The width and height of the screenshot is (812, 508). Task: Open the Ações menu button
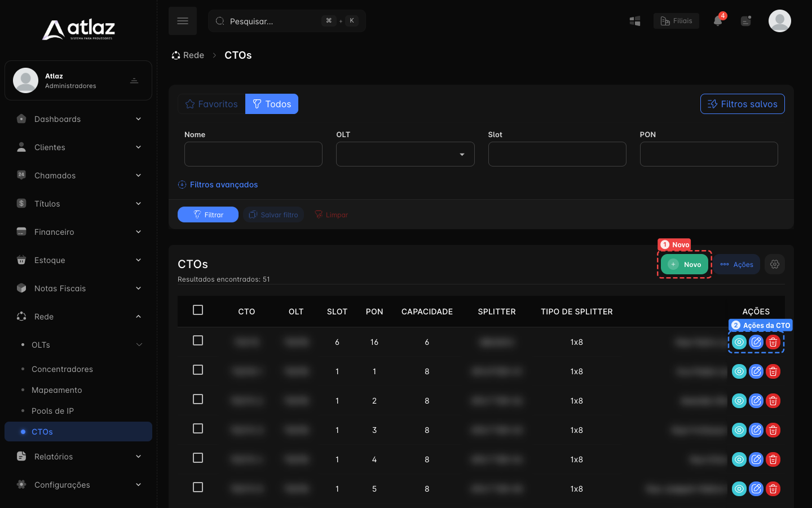737,264
